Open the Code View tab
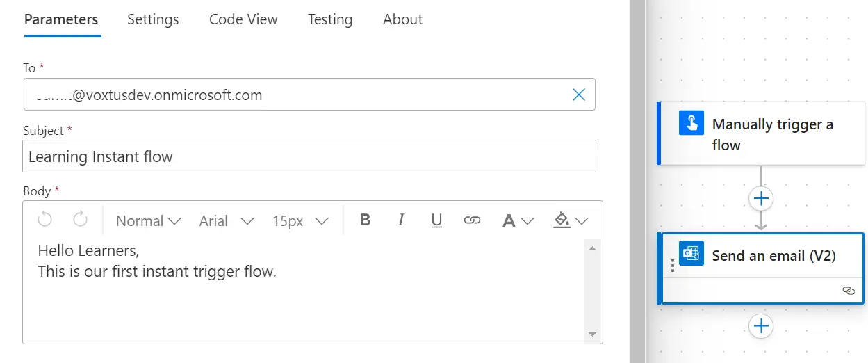The image size is (868, 363). [243, 19]
